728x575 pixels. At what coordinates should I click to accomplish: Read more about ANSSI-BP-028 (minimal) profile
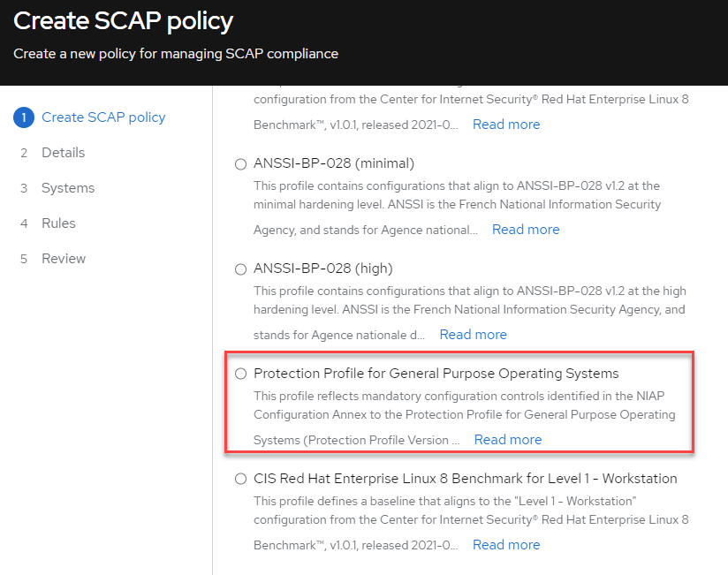pos(526,230)
